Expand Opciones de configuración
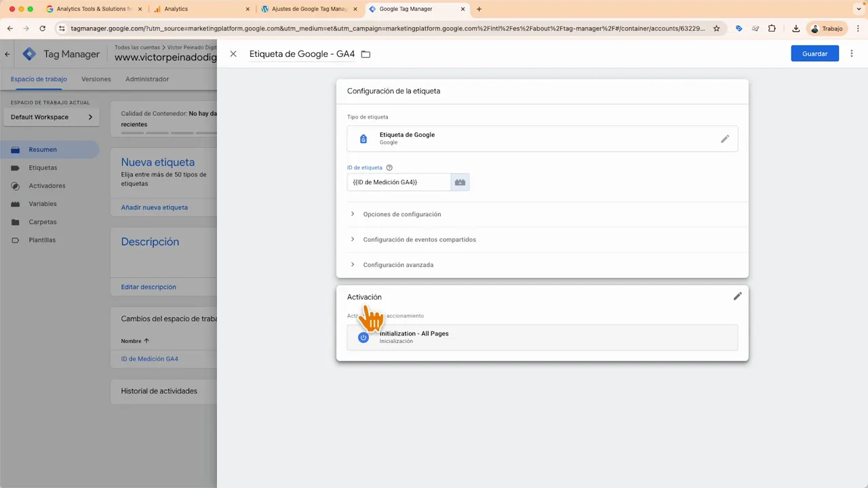This screenshot has width=868, height=488. pyautogui.click(x=401, y=214)
